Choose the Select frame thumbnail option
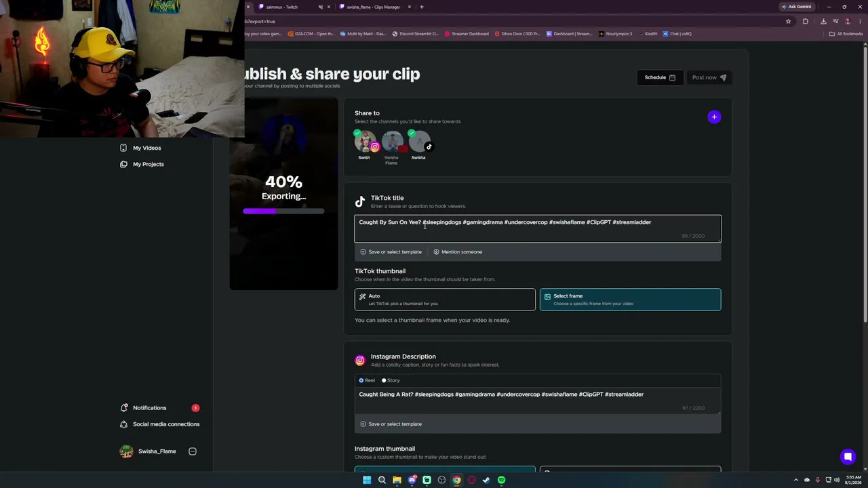 click(631, 300)
